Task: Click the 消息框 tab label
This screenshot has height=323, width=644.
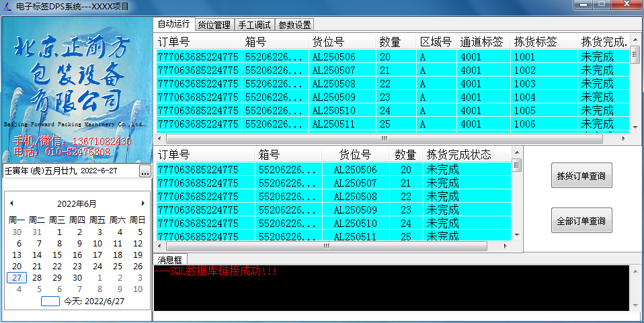Action: tap(169, 259)
